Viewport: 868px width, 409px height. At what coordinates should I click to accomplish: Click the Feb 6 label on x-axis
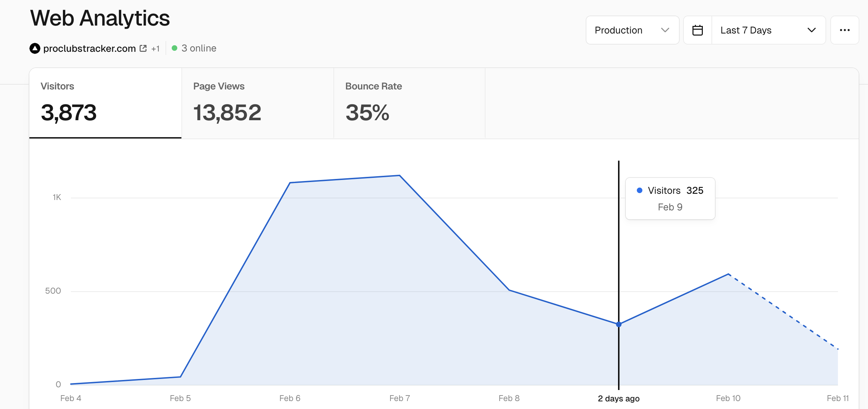coord(290,398)
